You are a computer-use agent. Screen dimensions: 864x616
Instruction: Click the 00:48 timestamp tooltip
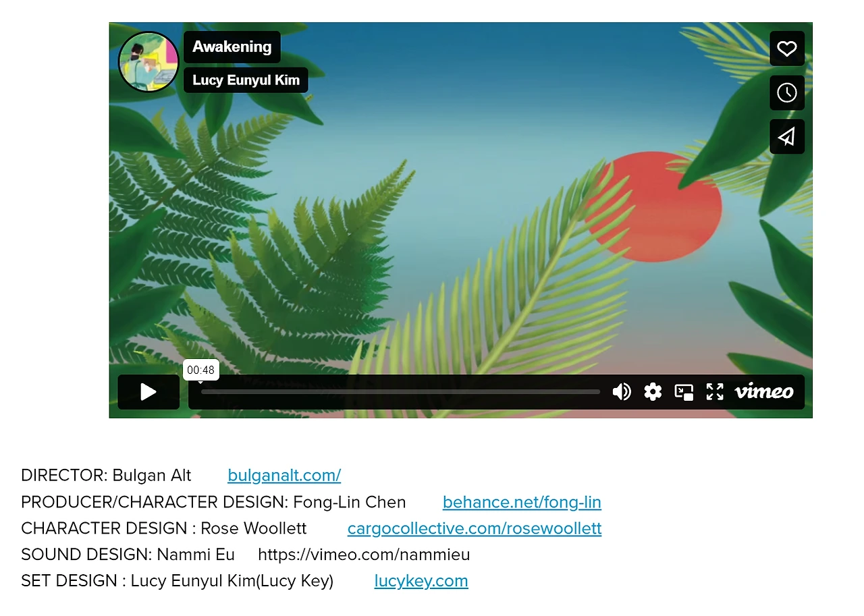(201, 370)
